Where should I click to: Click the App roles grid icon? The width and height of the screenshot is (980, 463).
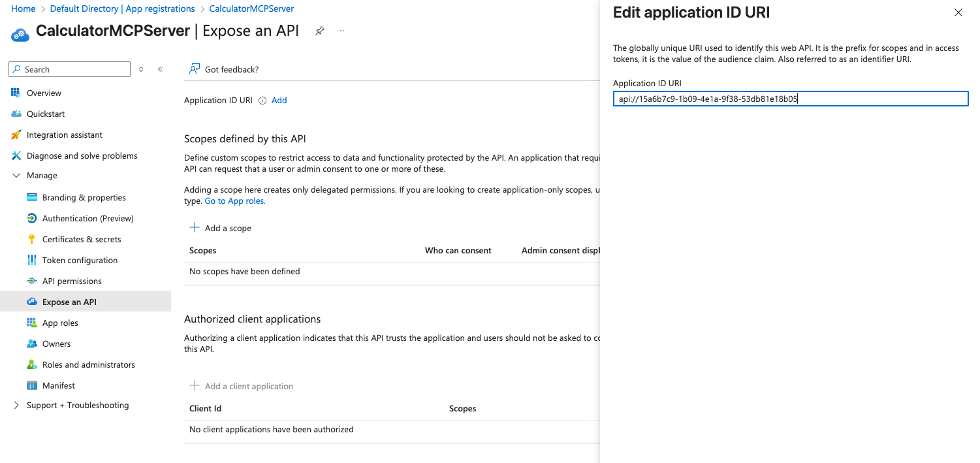point(32,323)
